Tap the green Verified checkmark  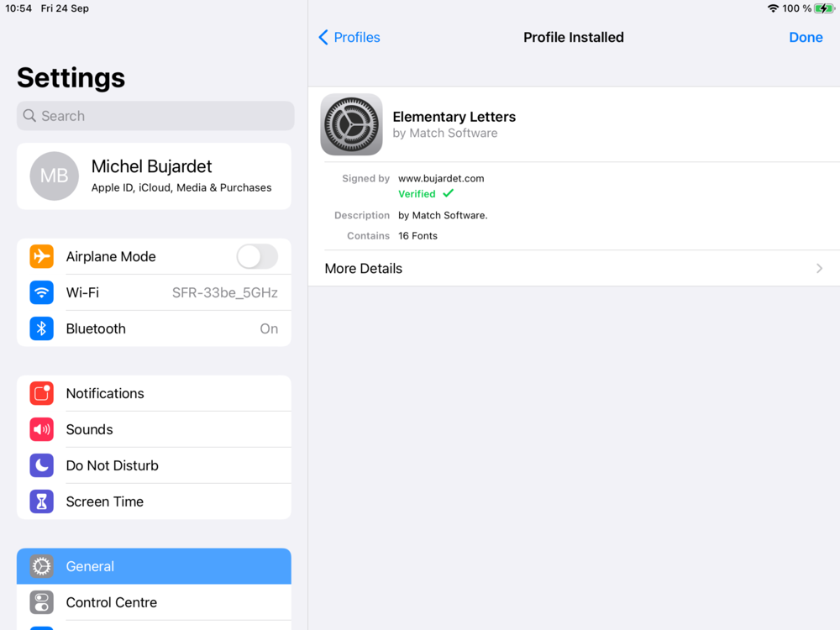coord(449,193)
